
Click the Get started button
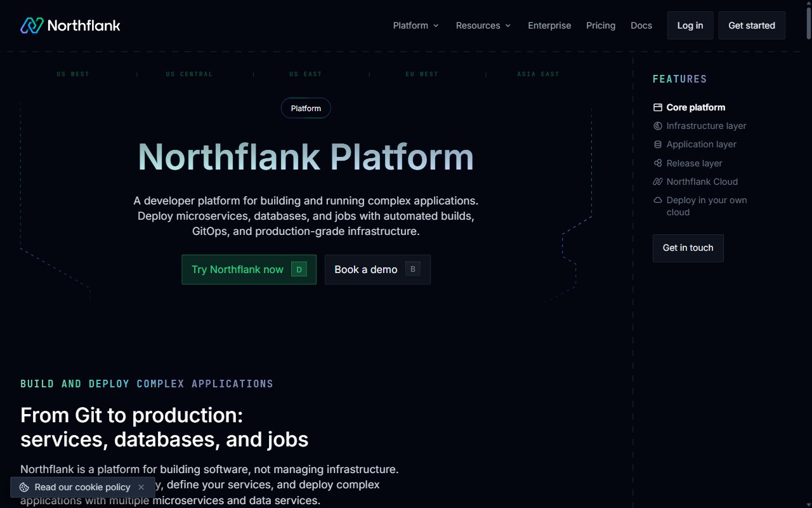coord(752,25)
